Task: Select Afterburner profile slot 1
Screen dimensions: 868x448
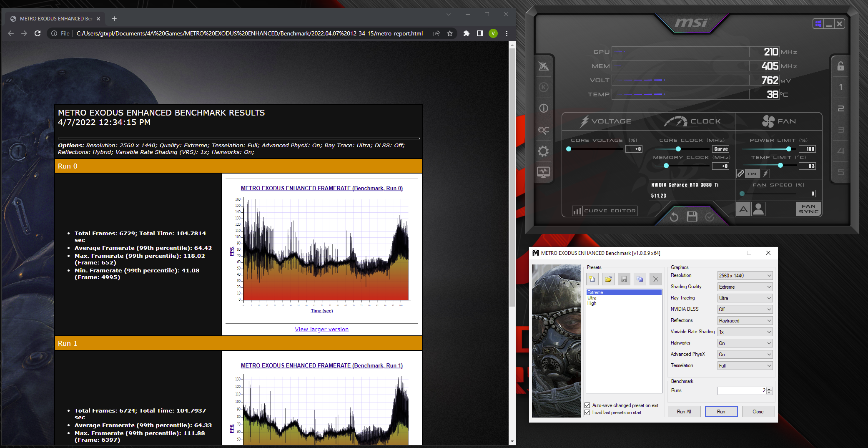Action: [840, 87]
